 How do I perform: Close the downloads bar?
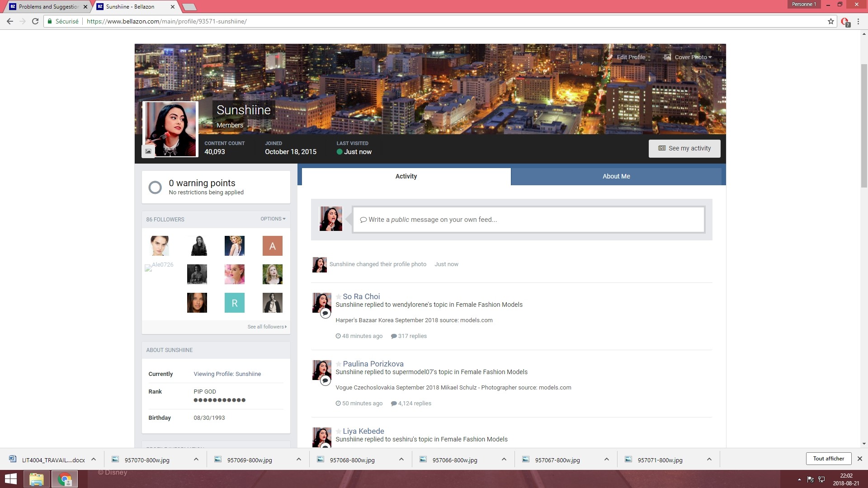859,459
